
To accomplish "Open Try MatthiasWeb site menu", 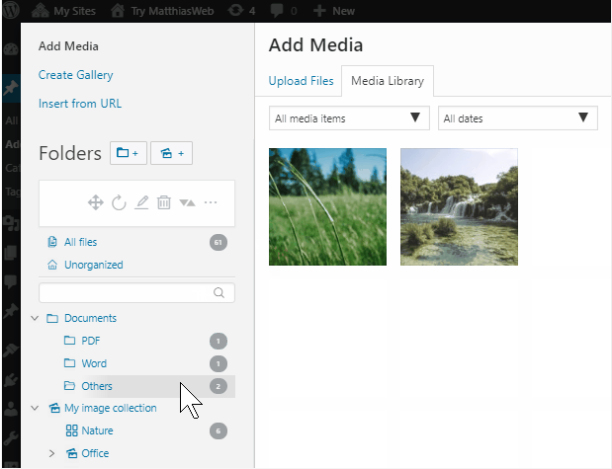I will (162, 11).
